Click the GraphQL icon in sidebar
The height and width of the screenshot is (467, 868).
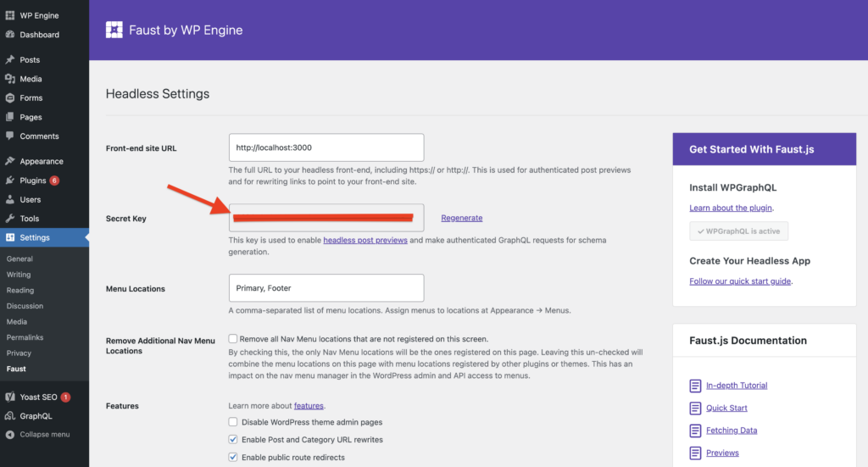(x=9, y=416)
